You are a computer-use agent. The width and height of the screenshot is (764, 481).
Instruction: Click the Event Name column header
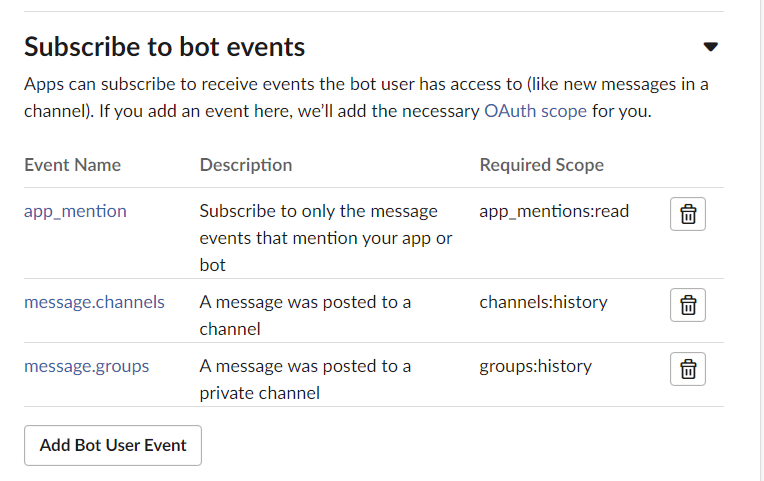(72, 165)
